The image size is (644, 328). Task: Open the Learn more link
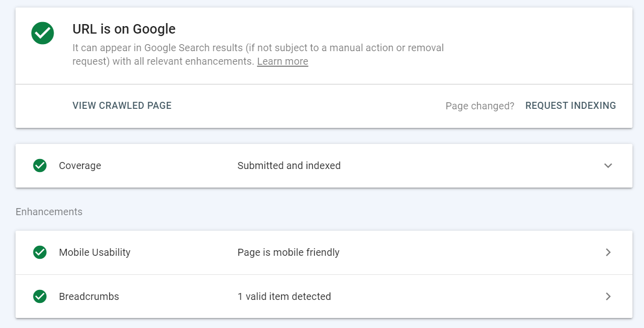click(282, 61)
